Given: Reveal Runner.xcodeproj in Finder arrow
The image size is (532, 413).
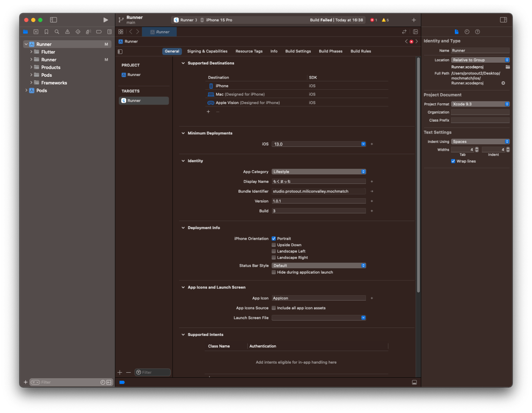Looking at the screenshot, I should tap(503, 83).
